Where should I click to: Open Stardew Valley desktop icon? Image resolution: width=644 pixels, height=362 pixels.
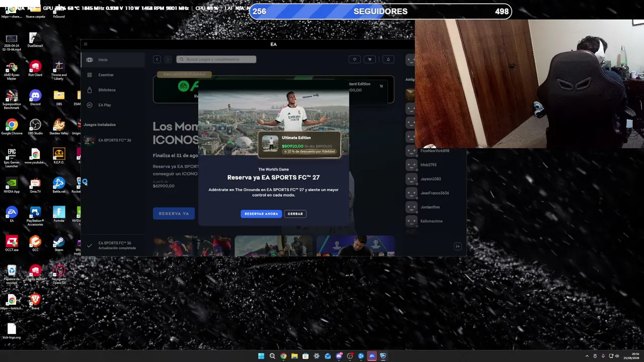point(59,127)
